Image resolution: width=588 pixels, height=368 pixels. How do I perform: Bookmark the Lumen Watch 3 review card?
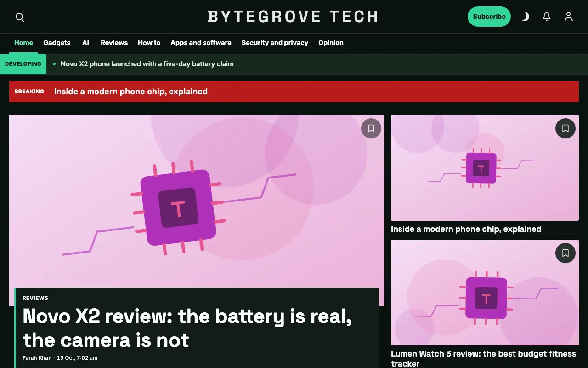[x=565, y=253]
